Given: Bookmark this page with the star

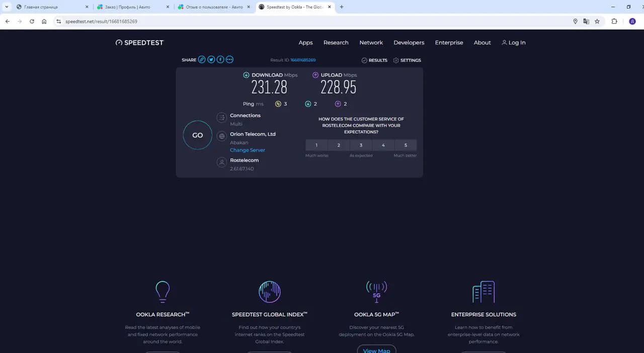Looking at the screenshot, I should [597, 22].
